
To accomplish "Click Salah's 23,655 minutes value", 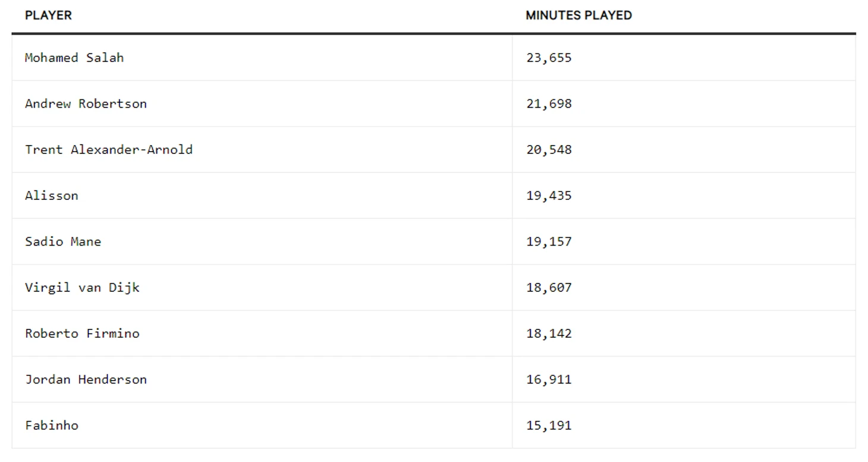I will point(549,58).
